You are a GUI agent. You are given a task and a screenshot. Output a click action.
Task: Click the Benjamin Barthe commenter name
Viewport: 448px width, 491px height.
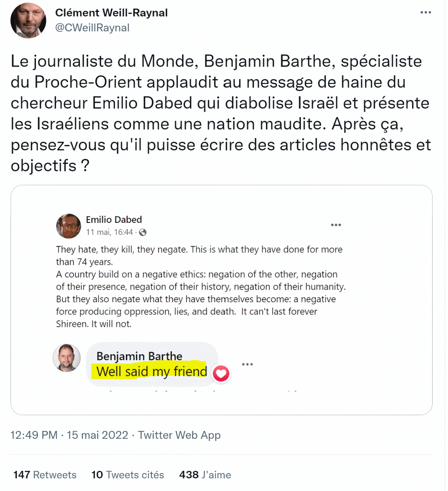click(x=139, y=356)
